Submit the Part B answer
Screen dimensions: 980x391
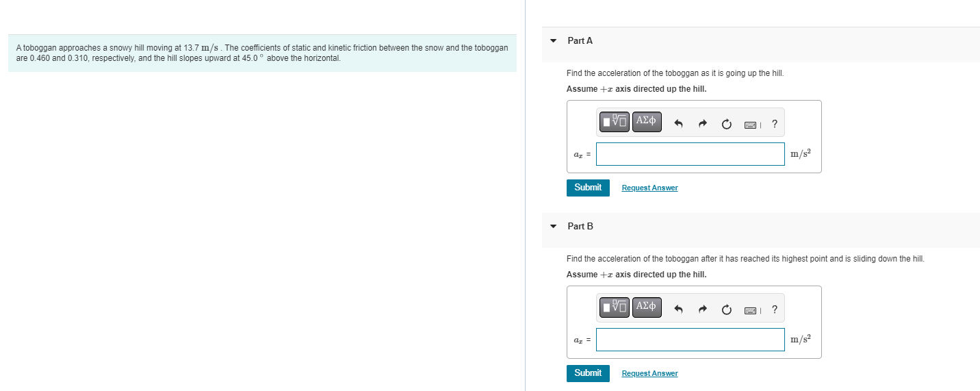click(x=588, y=373)
